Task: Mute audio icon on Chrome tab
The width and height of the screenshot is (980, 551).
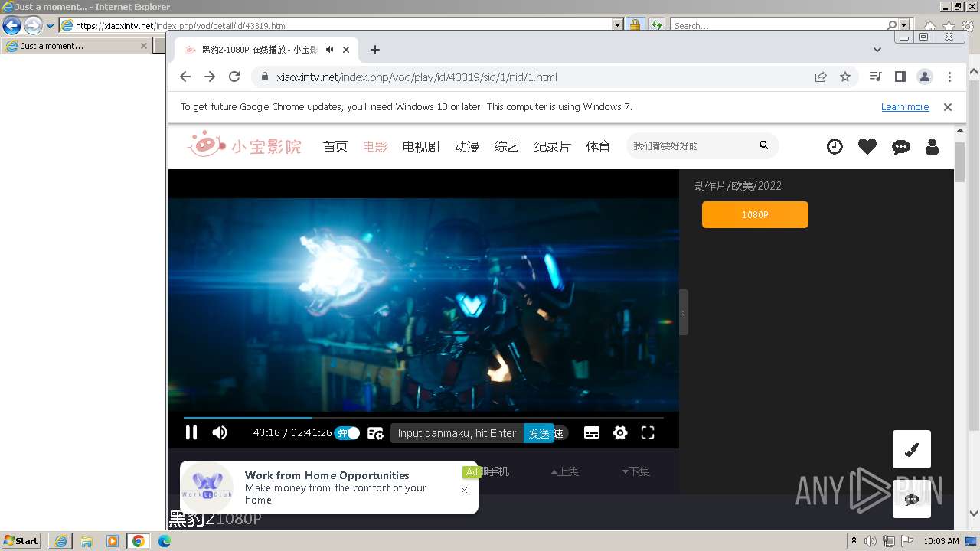Action: pyautogui.click(x=329, y=50)
